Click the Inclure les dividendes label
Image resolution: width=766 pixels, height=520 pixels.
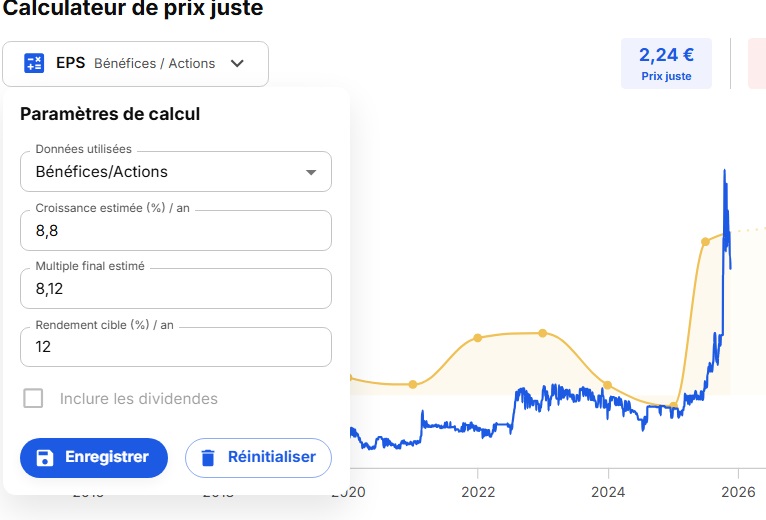pyautogui.click(x=138, y=399)
